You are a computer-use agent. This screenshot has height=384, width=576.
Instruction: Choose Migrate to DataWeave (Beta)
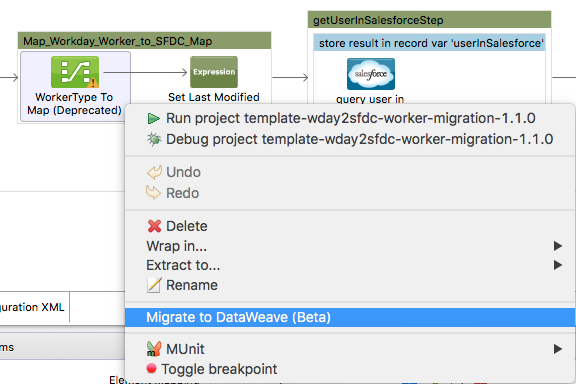tap(350, 317)
